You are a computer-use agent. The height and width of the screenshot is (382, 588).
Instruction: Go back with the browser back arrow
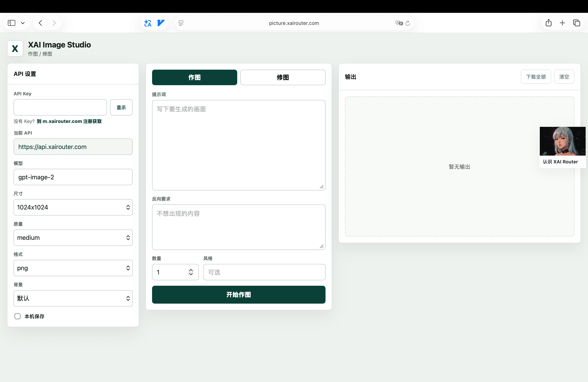tap(40, 23)
